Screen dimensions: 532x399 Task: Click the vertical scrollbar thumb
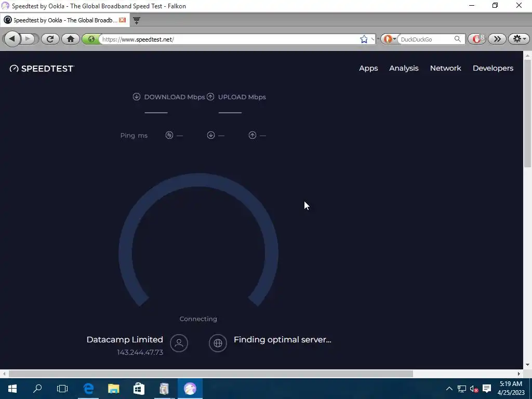[x=527, y=113]
